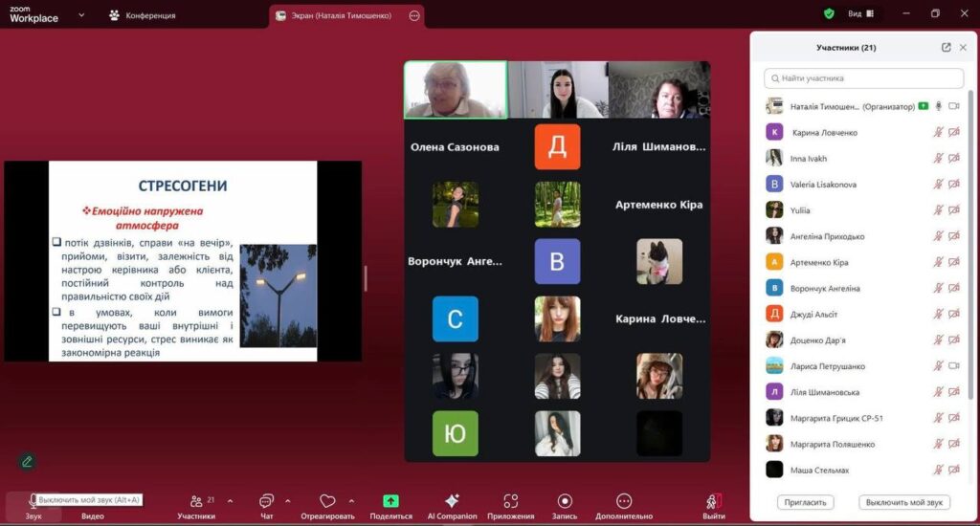The image size is (980, 526).
Task: Open AI Companion from the toolbar
Action: click(452, 501)
